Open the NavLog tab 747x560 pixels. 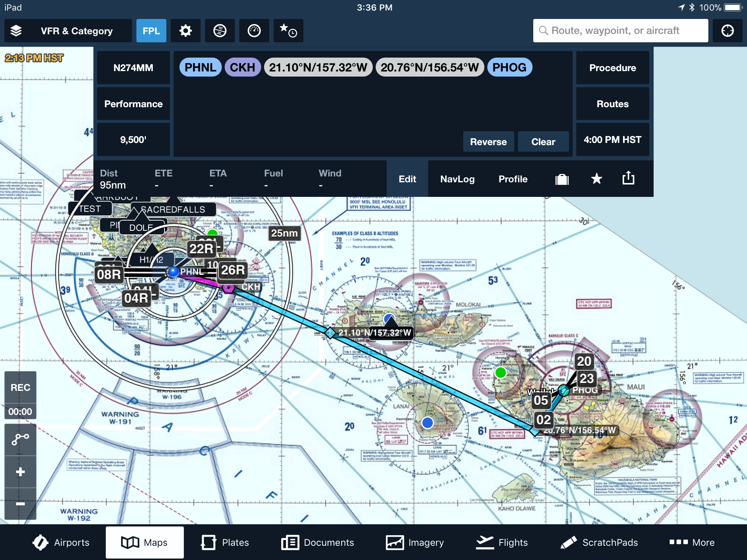(457, 179)
